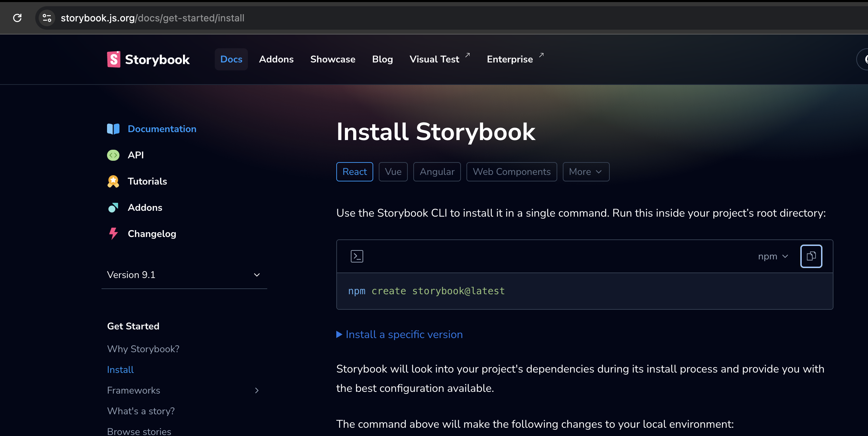Select the Vue framework tab
The width and height of the screenshot is (868, 436).
click(x=393, y=172)
